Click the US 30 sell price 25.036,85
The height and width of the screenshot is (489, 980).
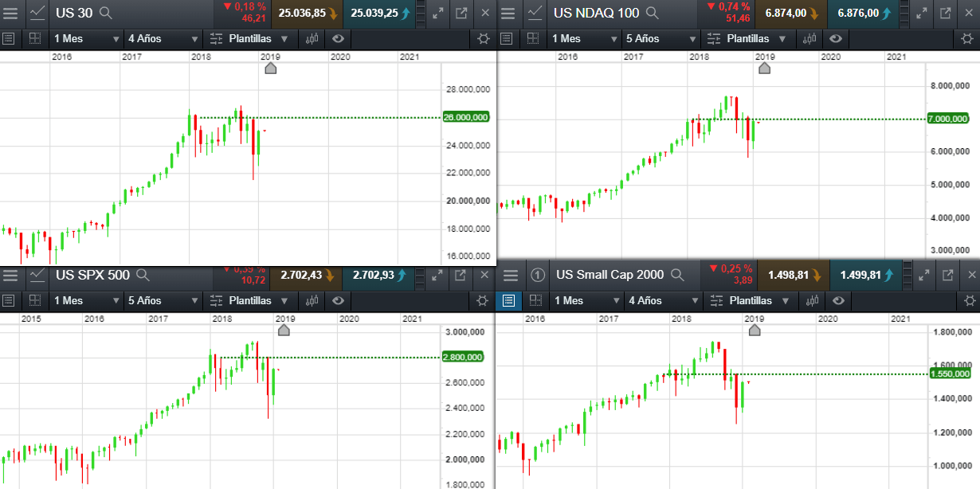coord(307,13)
